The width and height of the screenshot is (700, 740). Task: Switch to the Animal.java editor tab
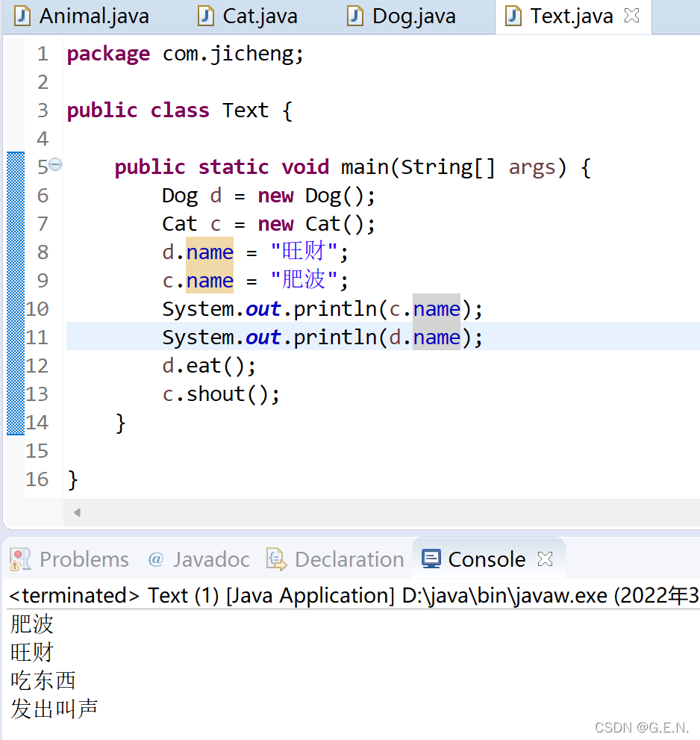81,16
